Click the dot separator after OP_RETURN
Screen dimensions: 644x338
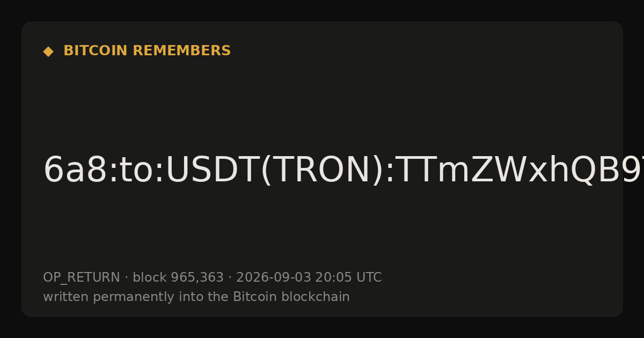tap(127, 278)
